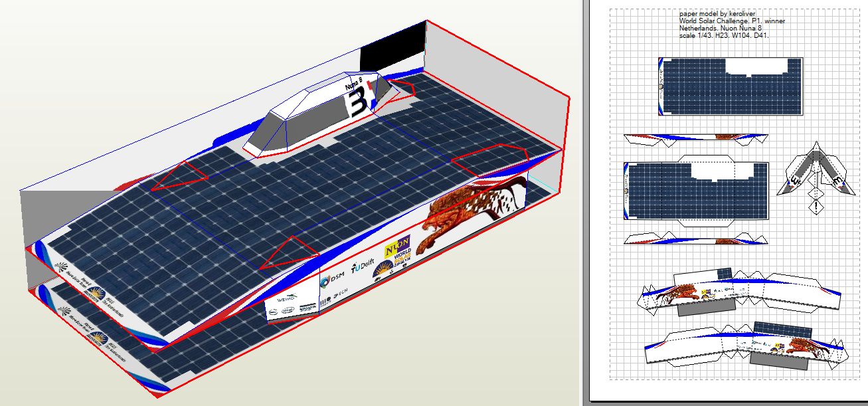Click the Nuna 8 text on the canopy
This screenshot has height=406, width=868.
[x=353, y=84]
